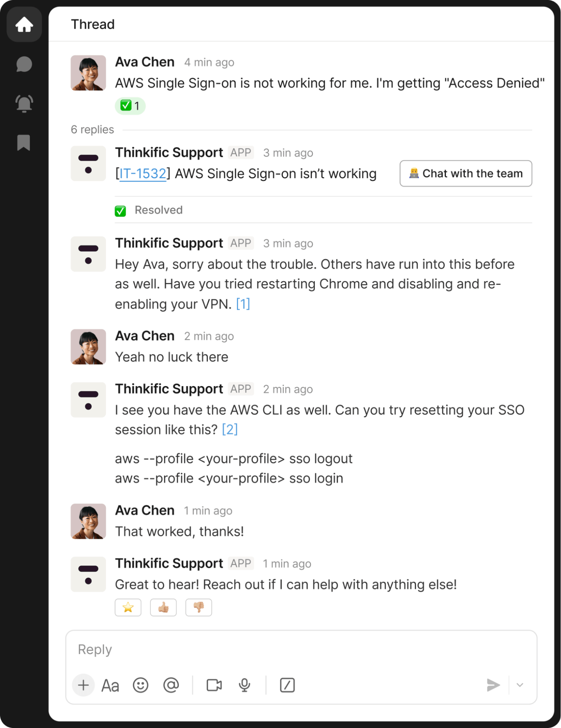Open the direct messages chat bubble icon
This screenshot has height=728, width=561.
coord(23,65)
